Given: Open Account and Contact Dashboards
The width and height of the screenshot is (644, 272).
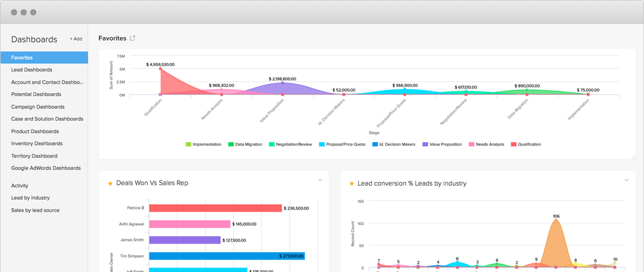Looking at the screenshot, I should click(47, 82).
